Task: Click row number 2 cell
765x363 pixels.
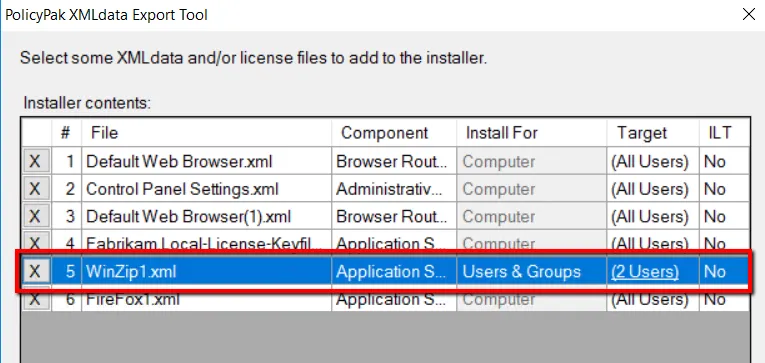Action: click(x=66, y=189)
